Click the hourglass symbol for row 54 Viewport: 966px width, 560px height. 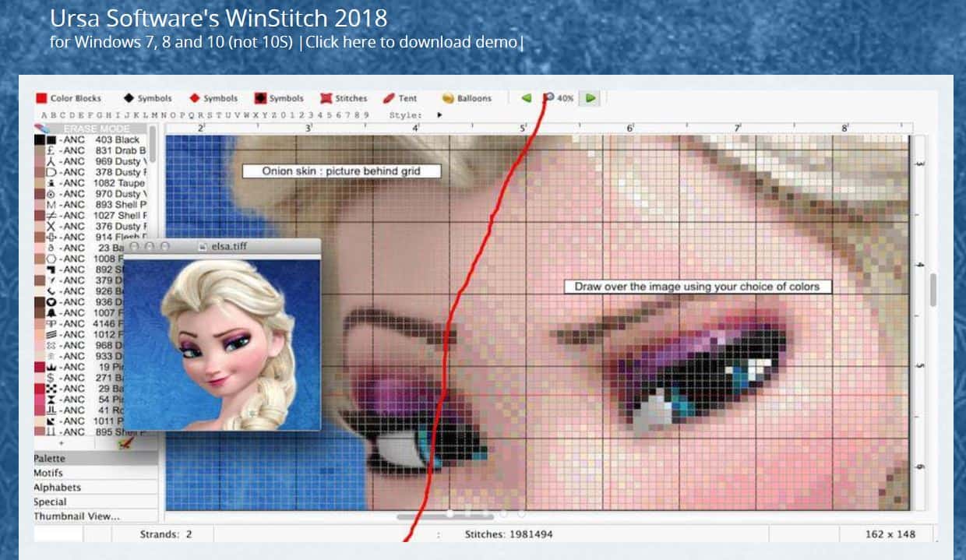(x=51, y=400)
